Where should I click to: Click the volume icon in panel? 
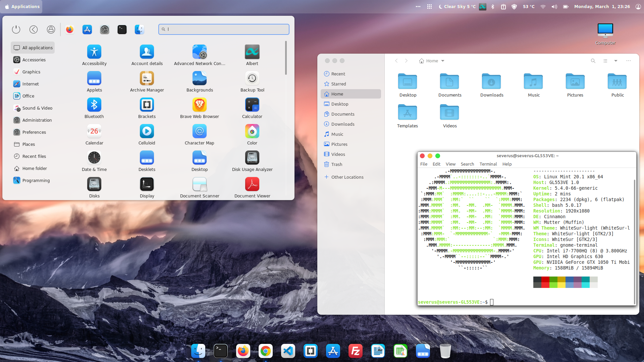pos(554,6)
